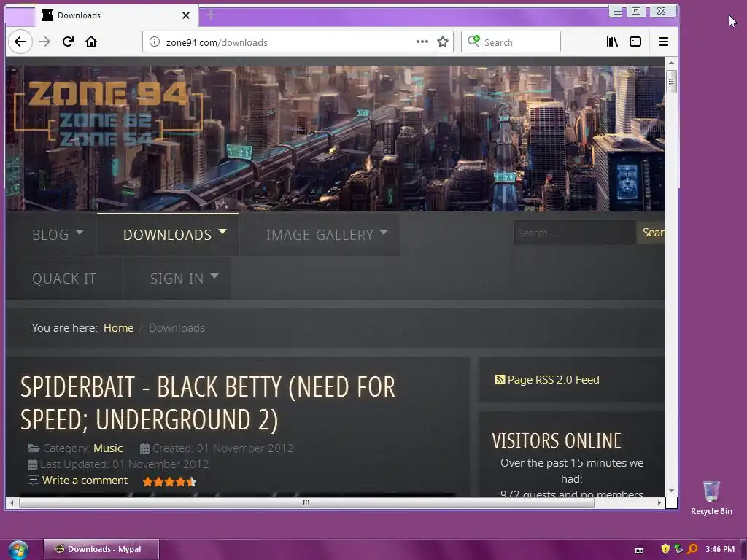Open the Quack It menu item

(64, 279)
